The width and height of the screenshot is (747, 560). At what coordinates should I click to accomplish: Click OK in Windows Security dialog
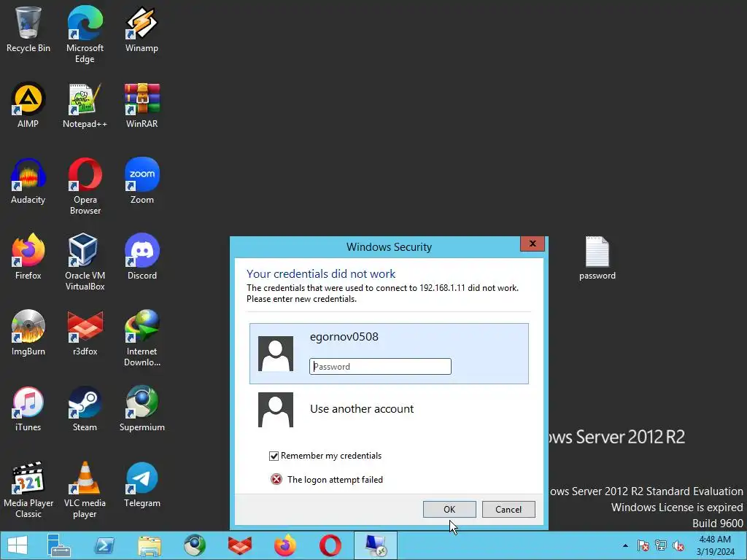tap(449, 510)
